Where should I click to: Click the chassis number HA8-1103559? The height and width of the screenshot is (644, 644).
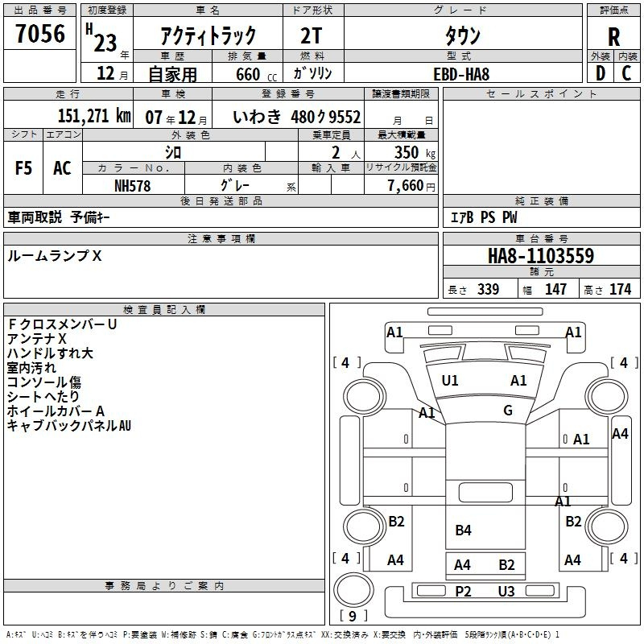pos(541,256)
